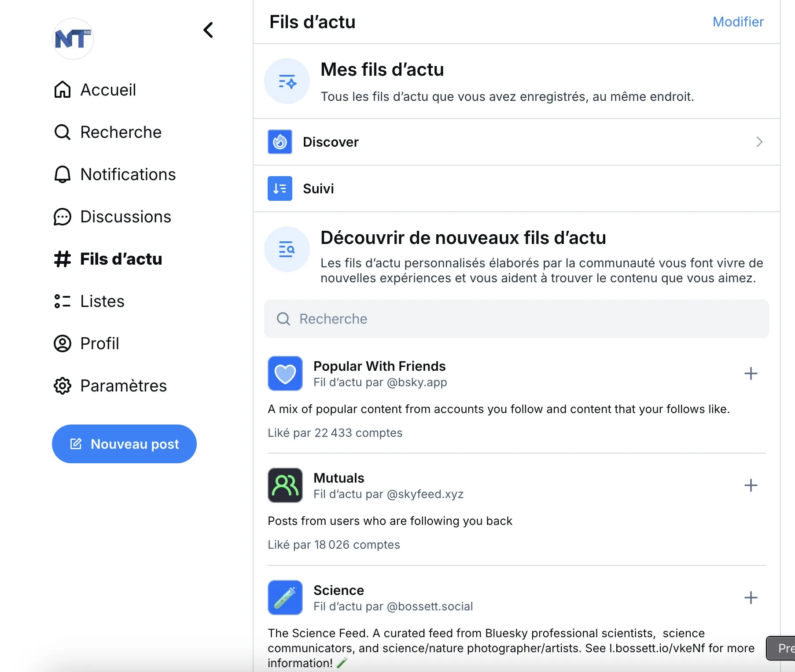
Task: Expand Discover feed with right chevron
Action: [x=759, y=142]
